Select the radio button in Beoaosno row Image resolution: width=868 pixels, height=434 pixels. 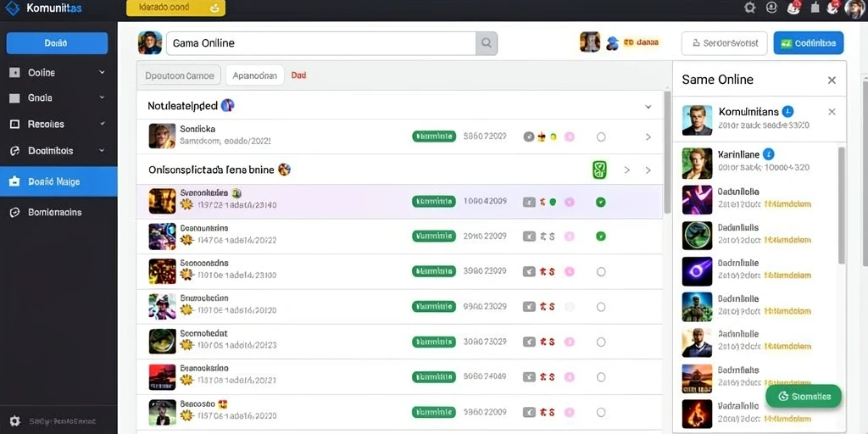601,413
